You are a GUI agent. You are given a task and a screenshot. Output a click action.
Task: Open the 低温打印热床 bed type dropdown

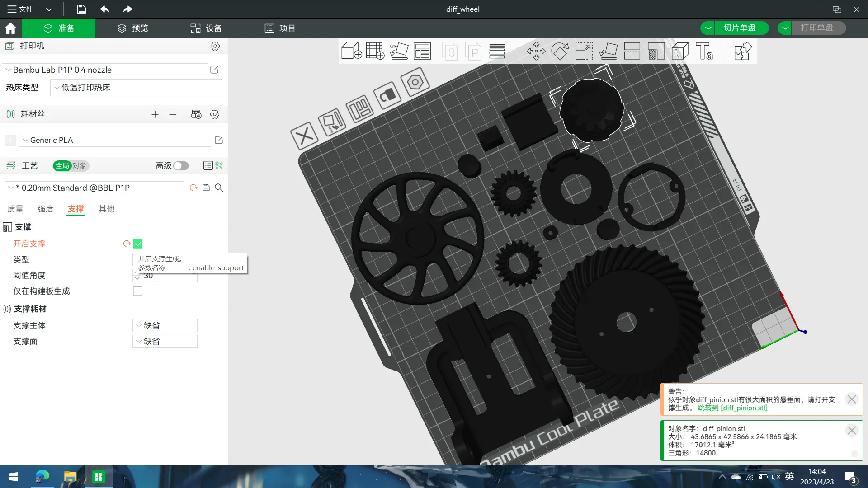(x=136, y=88)
